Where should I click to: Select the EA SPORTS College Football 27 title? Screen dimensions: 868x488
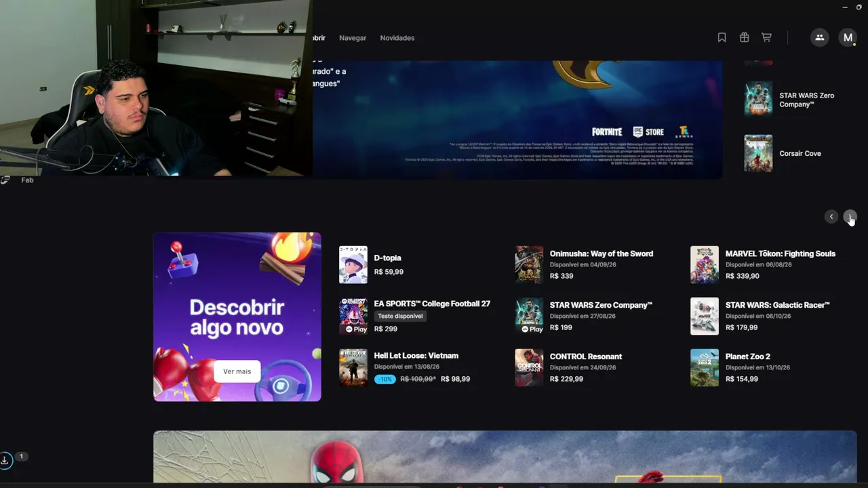[x=432, y=304]
